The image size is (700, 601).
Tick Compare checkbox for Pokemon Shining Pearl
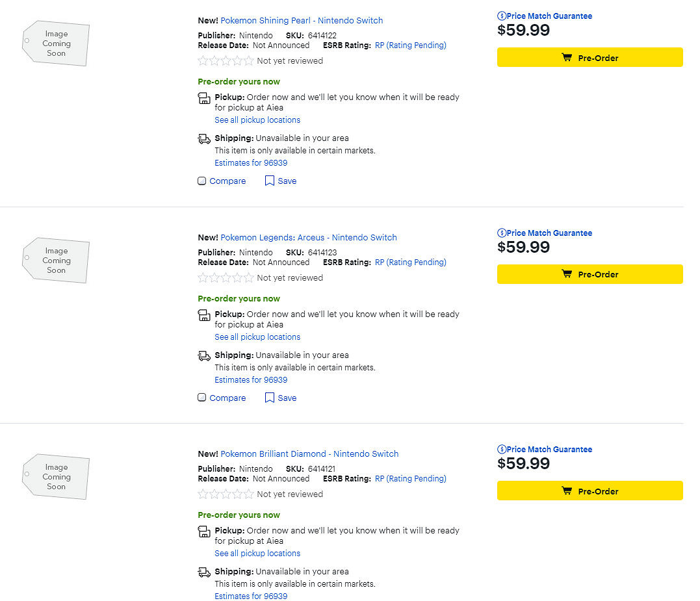click(202, 181)
